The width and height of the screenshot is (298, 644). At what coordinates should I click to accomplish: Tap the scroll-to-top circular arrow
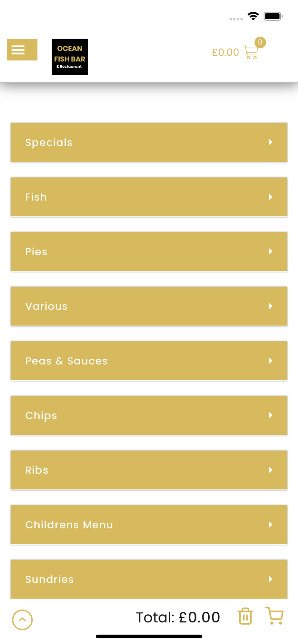22,620
